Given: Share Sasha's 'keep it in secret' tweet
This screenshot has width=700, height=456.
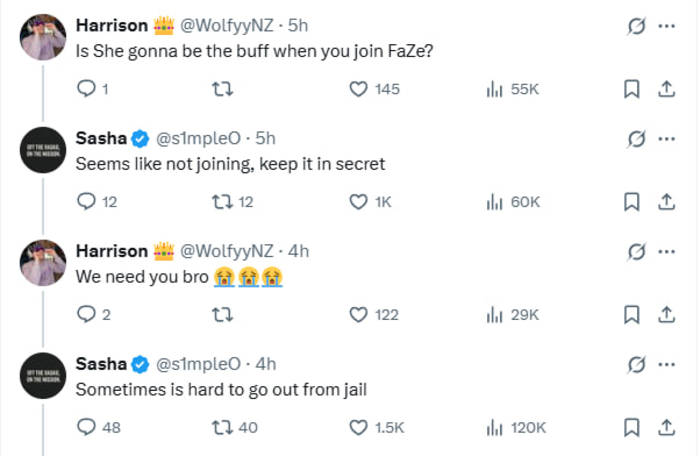Looking at the screenshot, I should click(665, 202).
